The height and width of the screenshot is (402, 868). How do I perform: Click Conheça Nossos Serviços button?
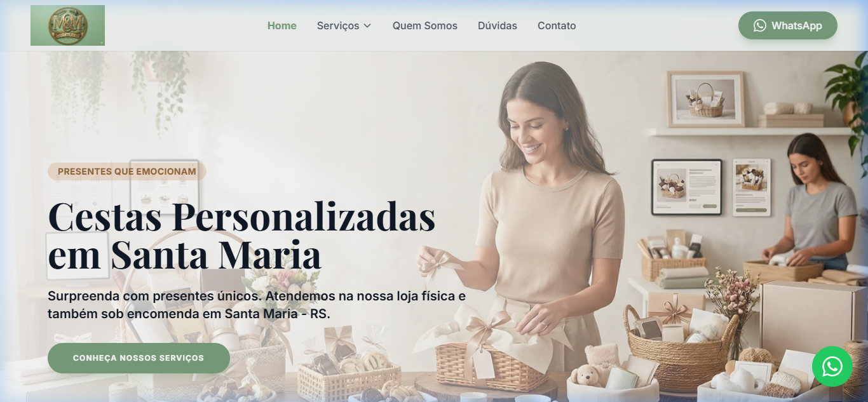[139, 358]
